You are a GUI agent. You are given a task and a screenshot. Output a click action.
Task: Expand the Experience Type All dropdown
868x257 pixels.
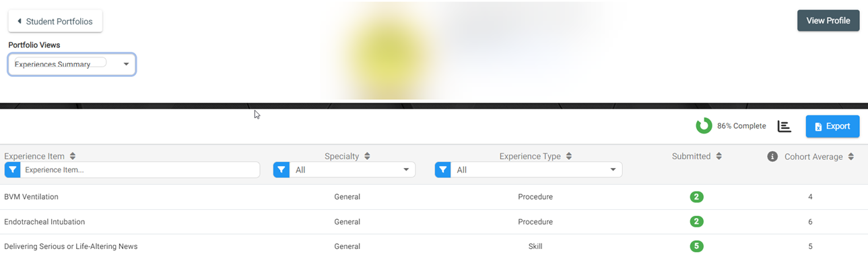click(x=536, y=170)
